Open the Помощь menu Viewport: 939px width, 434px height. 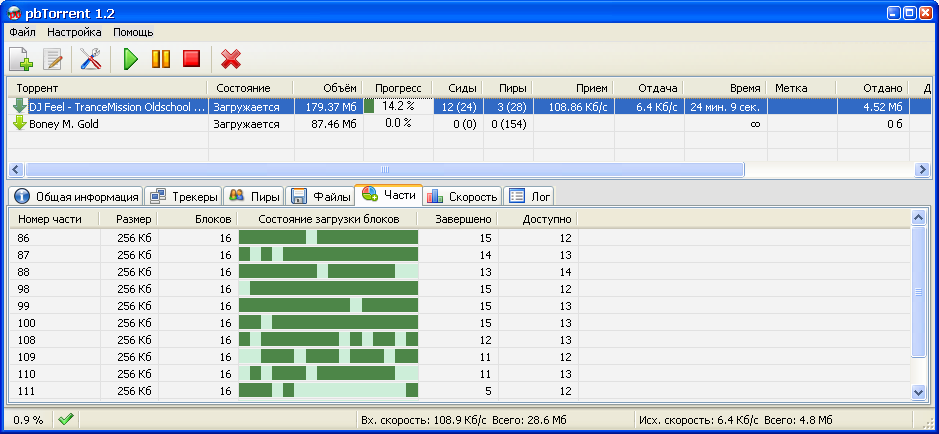(133, 32)
